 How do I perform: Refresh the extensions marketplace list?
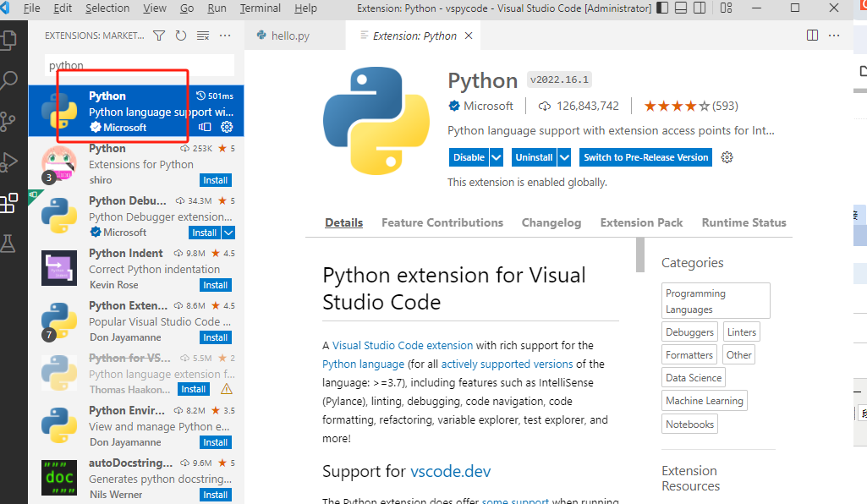tap(181, 36)
